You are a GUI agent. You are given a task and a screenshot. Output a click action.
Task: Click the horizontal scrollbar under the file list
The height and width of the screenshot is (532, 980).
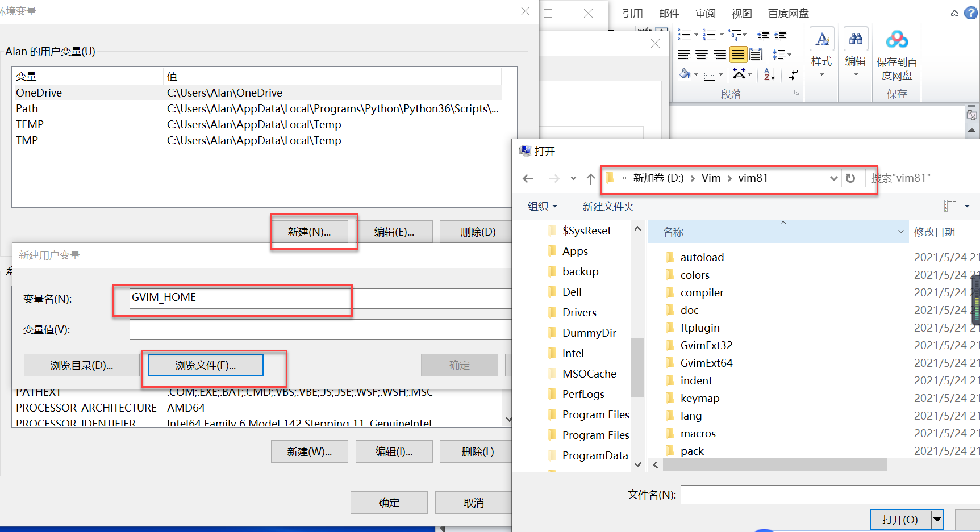click(x=775, y=464)
